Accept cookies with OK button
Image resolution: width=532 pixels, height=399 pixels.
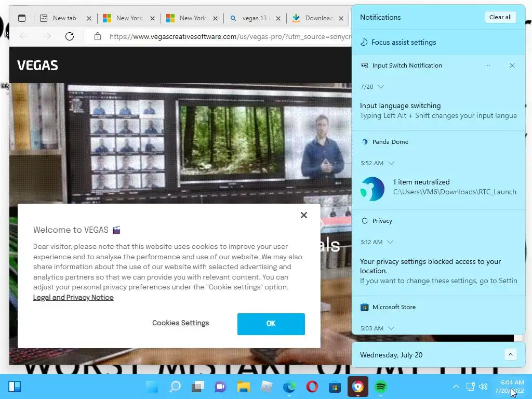click(271, 324)
